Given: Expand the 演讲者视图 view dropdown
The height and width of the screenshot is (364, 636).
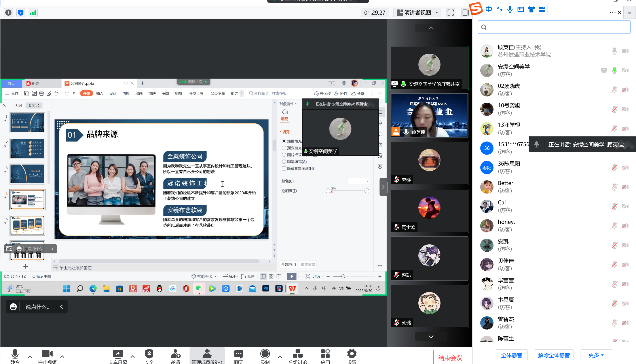Looking at the screenshot, I should [417, 13].
